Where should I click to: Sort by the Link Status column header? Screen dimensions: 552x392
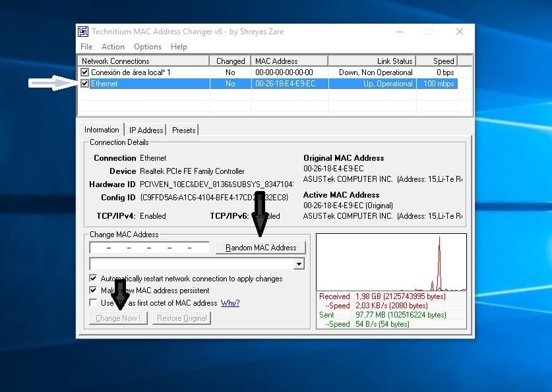[x=372, y=61]
